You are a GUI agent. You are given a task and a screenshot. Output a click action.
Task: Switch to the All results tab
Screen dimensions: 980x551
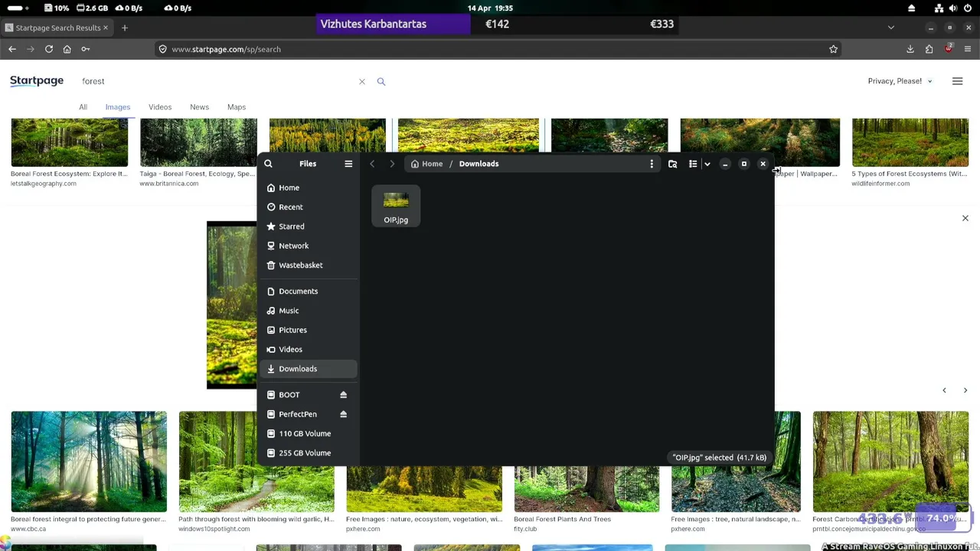[x=83, y=107]
